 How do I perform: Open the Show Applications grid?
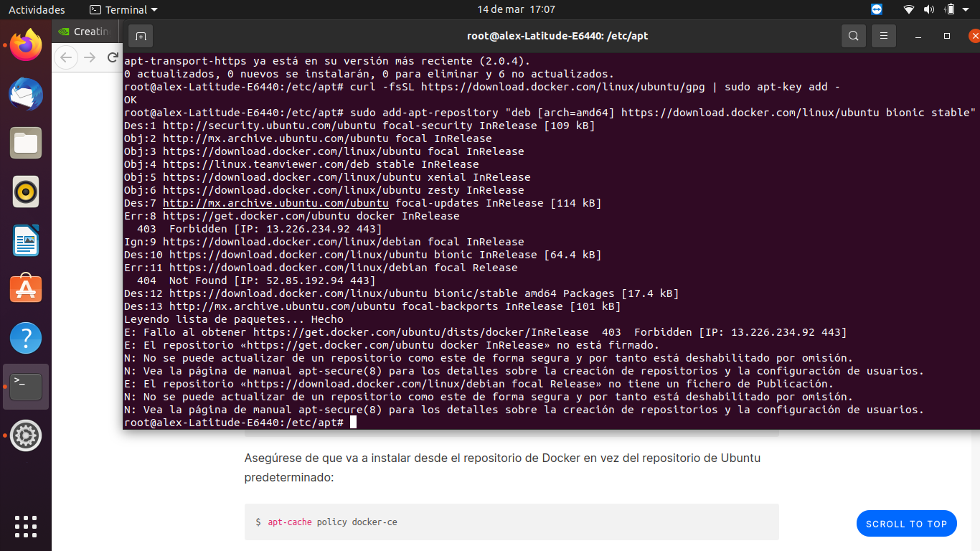pyautogui.click(x=25, y=527)
